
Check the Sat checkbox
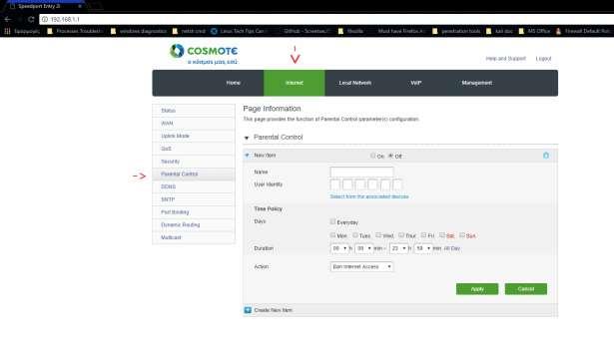(x=442, y=235)
